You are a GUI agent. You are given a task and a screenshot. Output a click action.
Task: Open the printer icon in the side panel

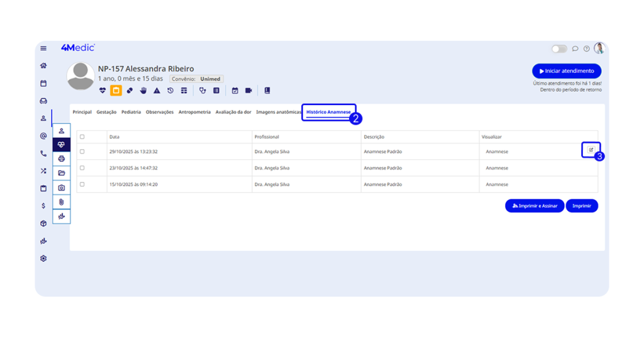click(62, 159)
